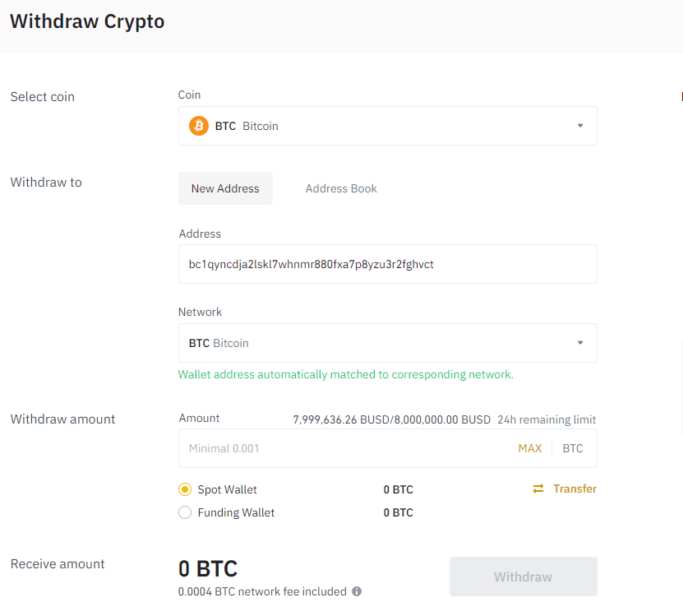Click the BTC currency label in the amount field
This screenshot has height=616, width=683.
click(572, 448)
